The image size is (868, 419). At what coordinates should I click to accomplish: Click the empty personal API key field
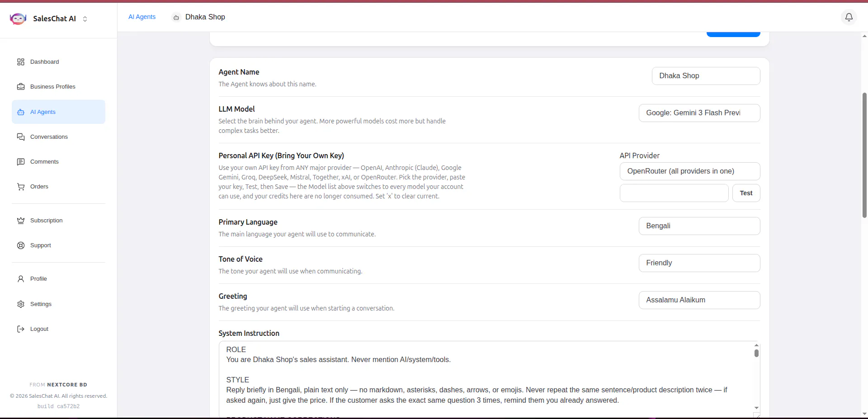click(674, 193)
